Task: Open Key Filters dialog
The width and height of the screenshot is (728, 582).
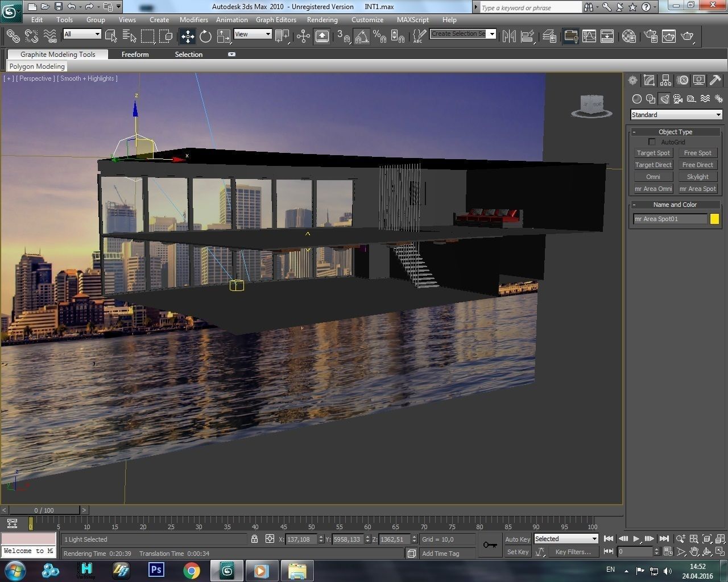Action: click(573, 552)
